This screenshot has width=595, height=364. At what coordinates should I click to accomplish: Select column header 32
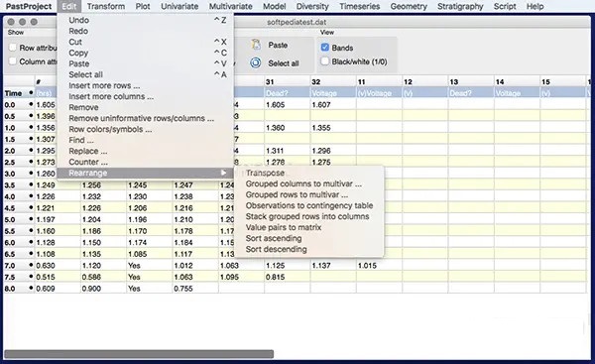pyautogui.click(x=333, y=81)
